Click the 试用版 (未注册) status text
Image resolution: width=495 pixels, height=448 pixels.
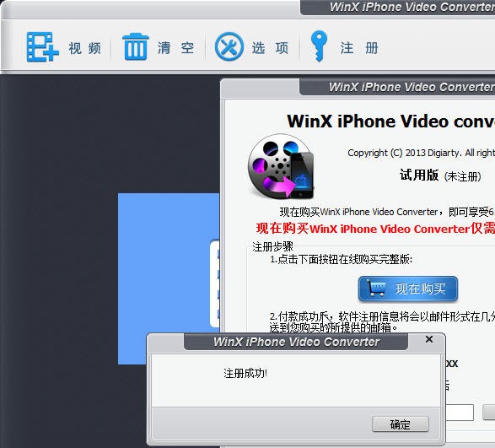[x=440, y=175]
